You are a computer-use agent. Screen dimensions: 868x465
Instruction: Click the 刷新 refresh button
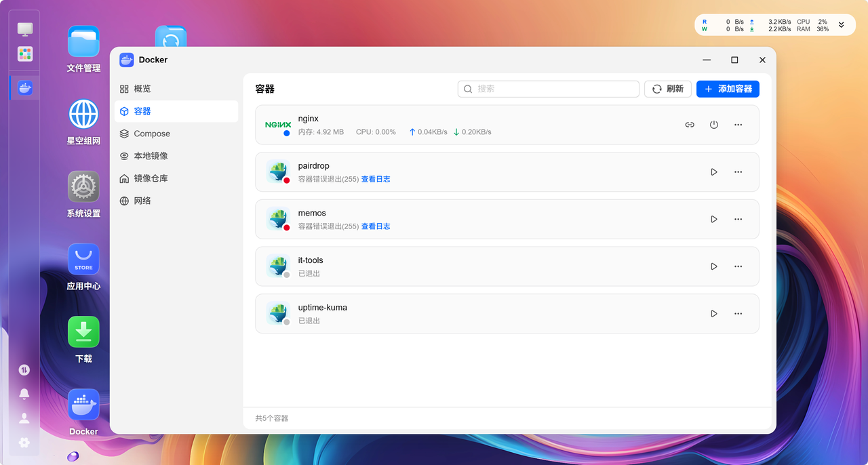coord(668,89)
